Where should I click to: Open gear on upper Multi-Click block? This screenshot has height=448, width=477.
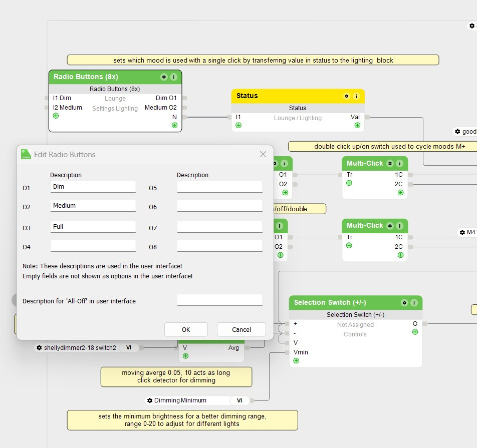tap(390, 164)
